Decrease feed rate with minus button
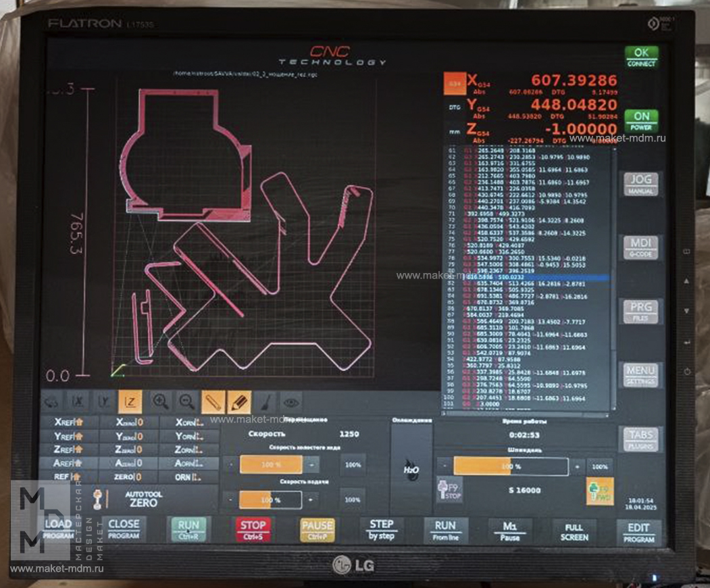Image resolution: width=710 pixels, height=588 pixels. click(231, 499)
